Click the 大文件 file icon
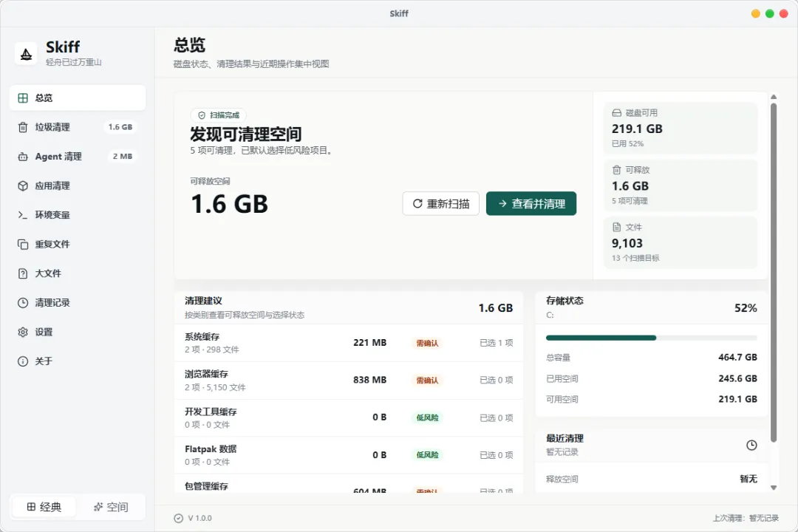The height and width of the screenshot is (532, 798). pos(23,273)
